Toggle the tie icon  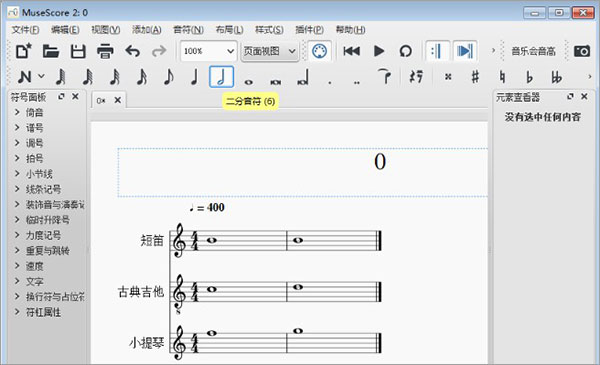pos(384,77)
